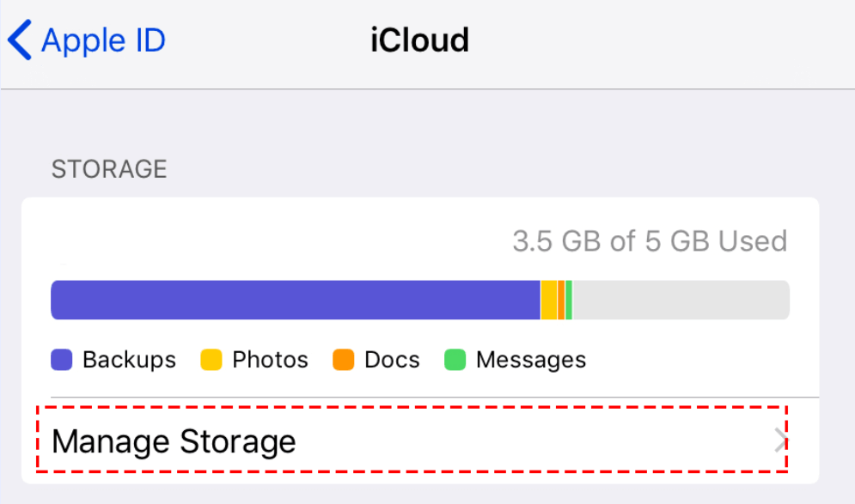Select the Backups legend label
Viewport: 855px width, 504px height.
[129, 360]
